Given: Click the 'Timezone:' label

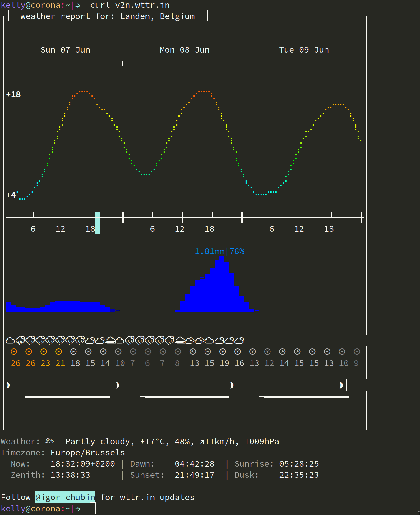Looking at the screenshot, I should 23,453.
